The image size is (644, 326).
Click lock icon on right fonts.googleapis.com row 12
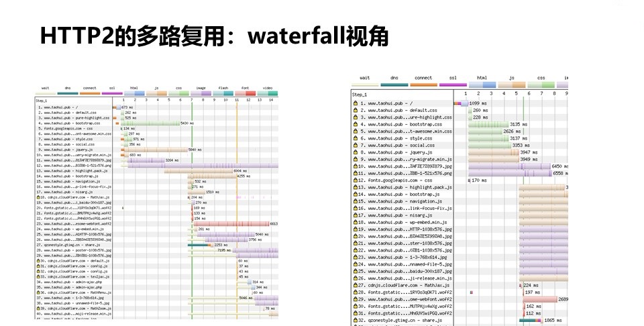point(356,180)
